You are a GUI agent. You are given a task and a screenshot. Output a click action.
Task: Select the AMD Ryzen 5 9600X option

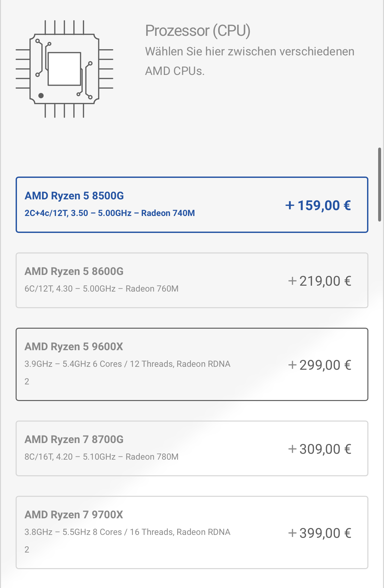(192, 364)
